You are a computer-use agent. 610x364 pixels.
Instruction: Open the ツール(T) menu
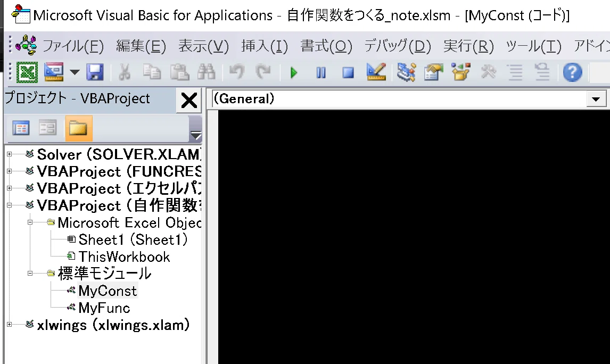[533, 46]
